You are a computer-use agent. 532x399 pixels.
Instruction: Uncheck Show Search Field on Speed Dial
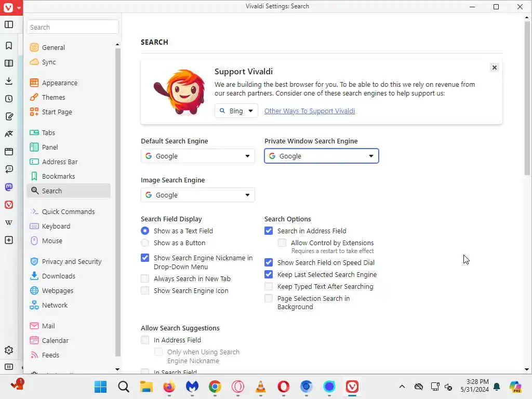pyautogui.click(x=269, y=262)
